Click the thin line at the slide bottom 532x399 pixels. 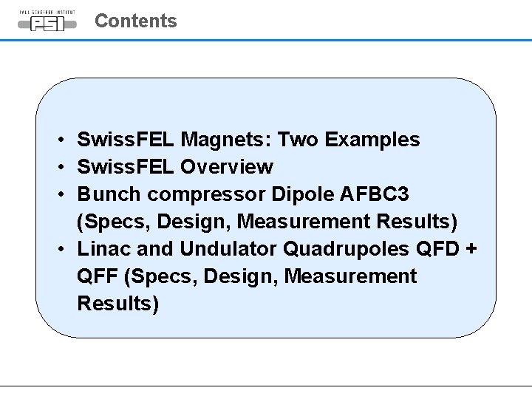pos(266,385)
